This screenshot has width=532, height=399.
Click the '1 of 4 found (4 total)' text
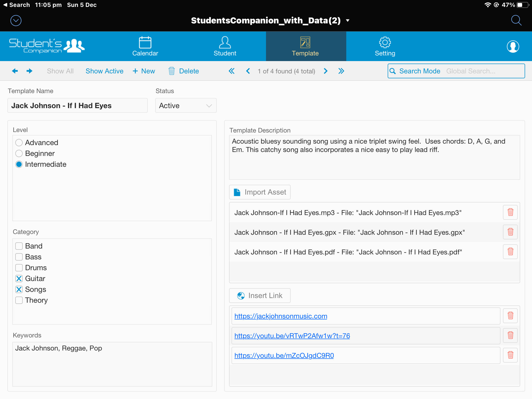pyautogui.click(x=286, y=71)
